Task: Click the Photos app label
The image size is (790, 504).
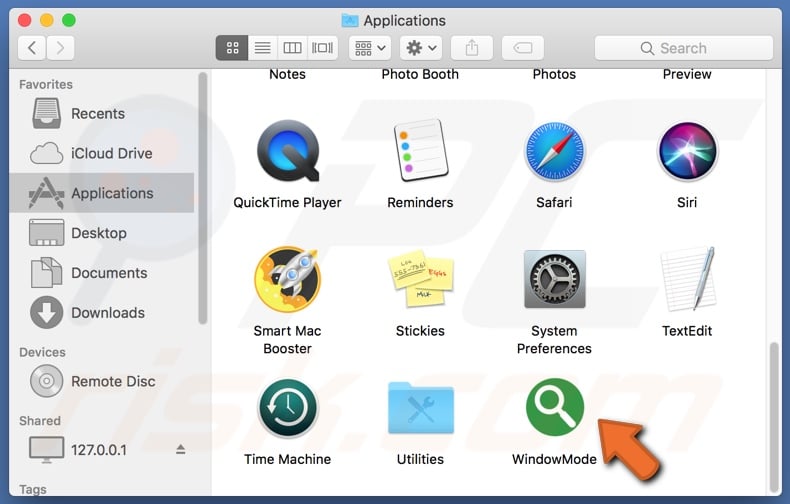Action: tap(554, 74)
